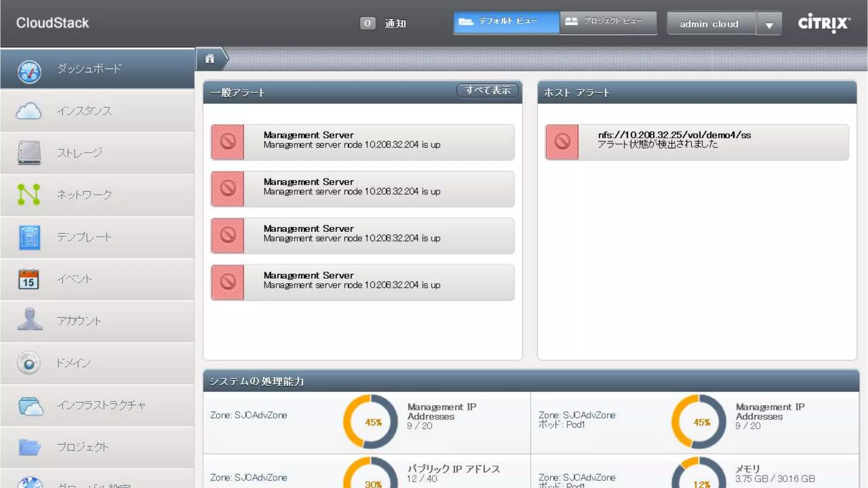Open the Network icon in sidebar
This screenshot has width=868, height=488.
tap(29, 194)
